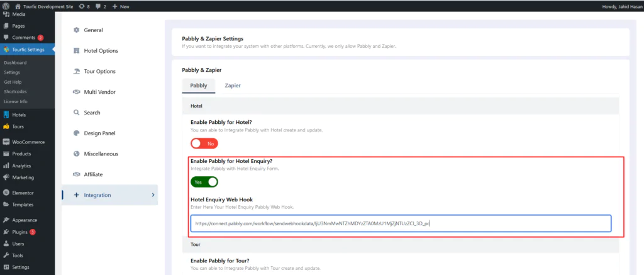Open Media in WordPress sidebar
Screen dimensions: 644x275
[x=18, y=14]
